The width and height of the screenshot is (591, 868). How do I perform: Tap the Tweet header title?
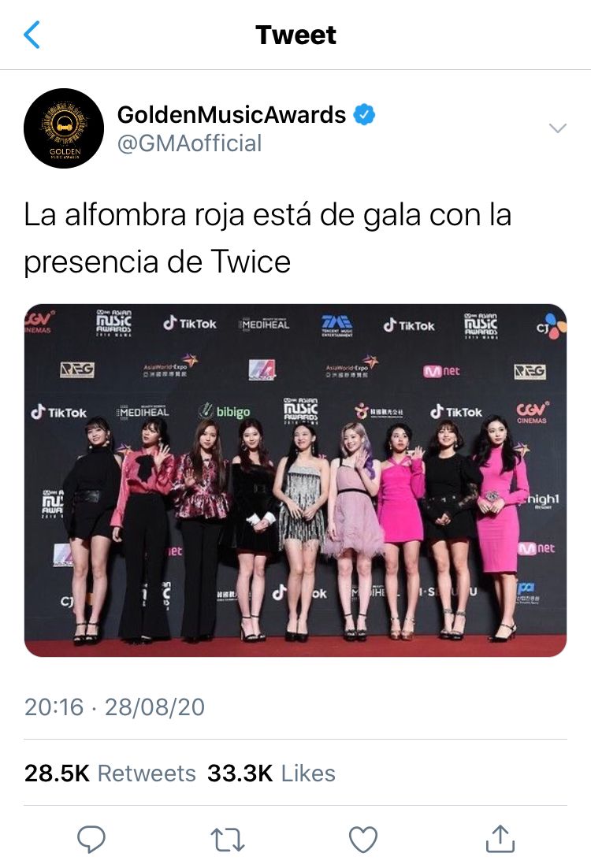pos(295,35)
